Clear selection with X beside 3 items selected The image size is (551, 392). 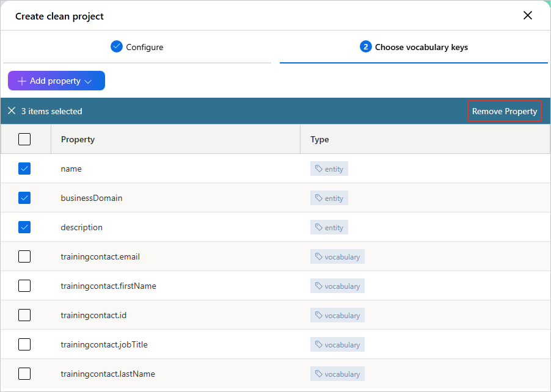point(12,111)
